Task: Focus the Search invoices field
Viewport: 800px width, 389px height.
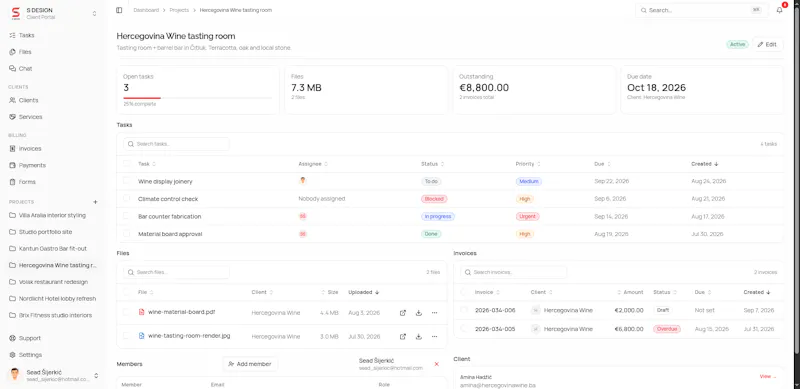Action: pyautogui.click(x=513, y=272)
